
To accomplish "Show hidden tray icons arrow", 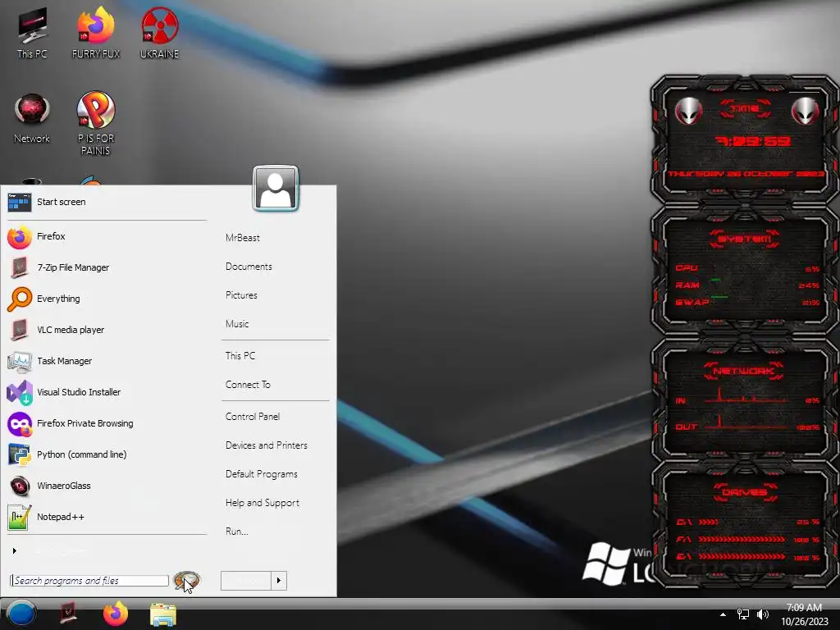I will pos(723,614).
